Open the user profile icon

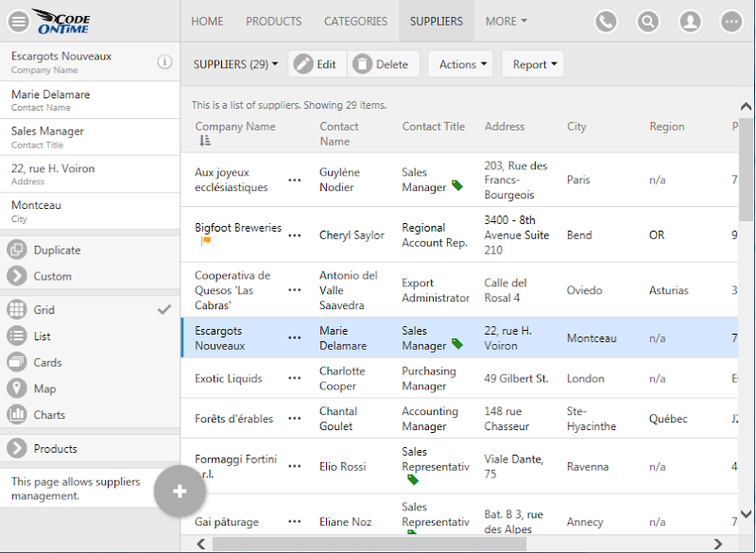click(690, 22)
